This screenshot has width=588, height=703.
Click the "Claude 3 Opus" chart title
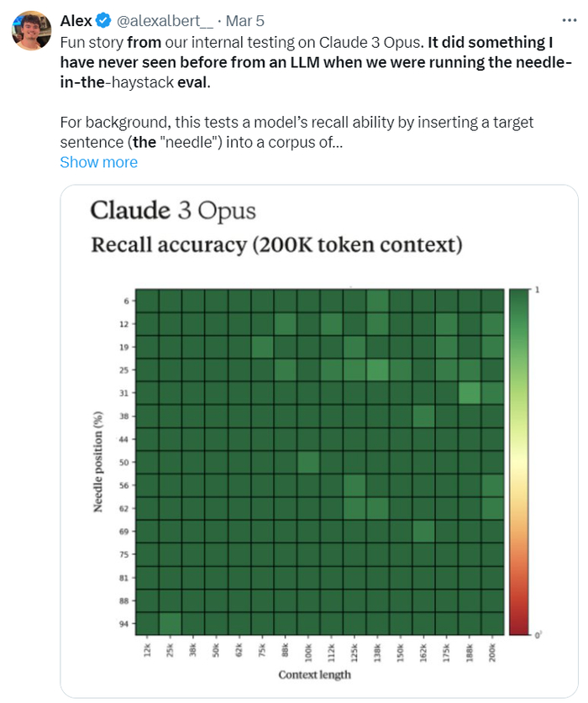coord(173,210)
